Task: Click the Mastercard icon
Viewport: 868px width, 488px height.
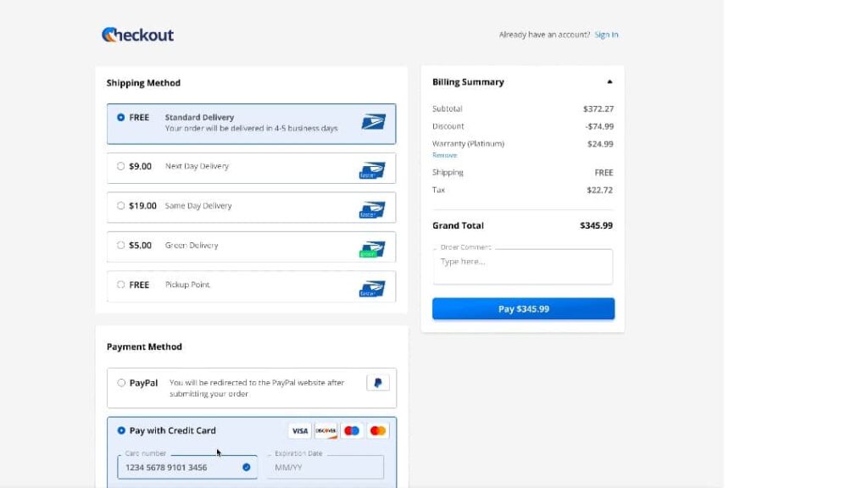Action: pos(378,431)
